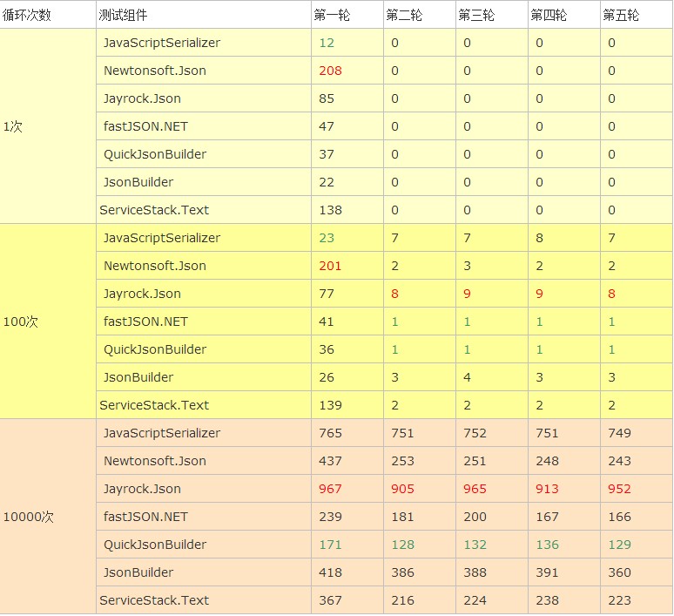The image size is (674, 616).
Task: Click value 251 in Newtonsoft.Json row
Action: (x=475, y=461)
